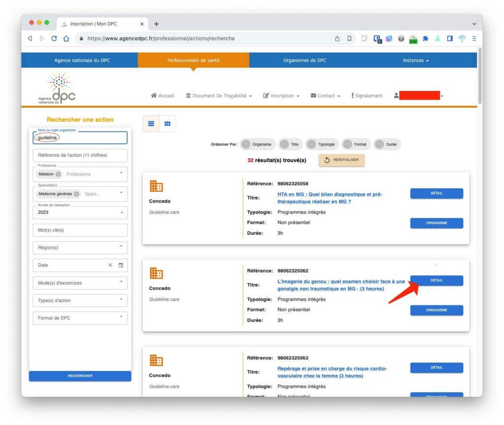The height and width of the screenshot is (425, 504).
Task: Switch to the Organismes de DPC tab
Action: (306, 60)
